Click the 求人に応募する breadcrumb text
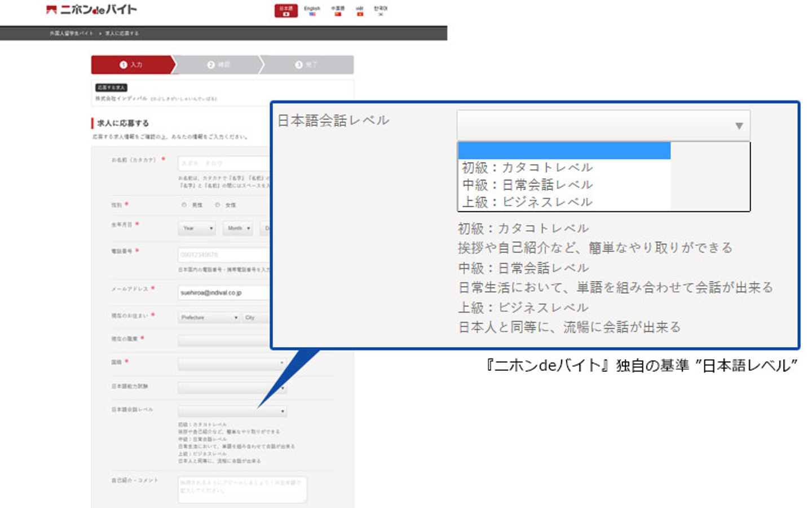The image size is (812, 508). click(x=122, y=33)
